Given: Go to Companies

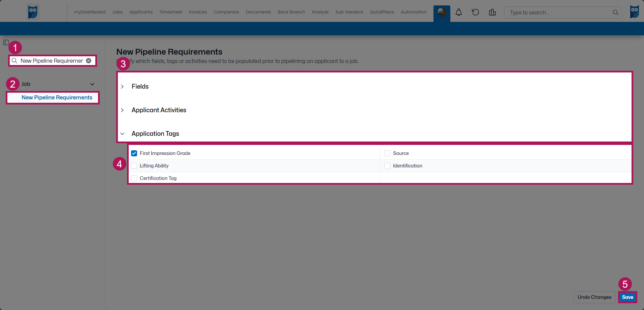Looking at the screenshot, I should (x=226, y=12).
